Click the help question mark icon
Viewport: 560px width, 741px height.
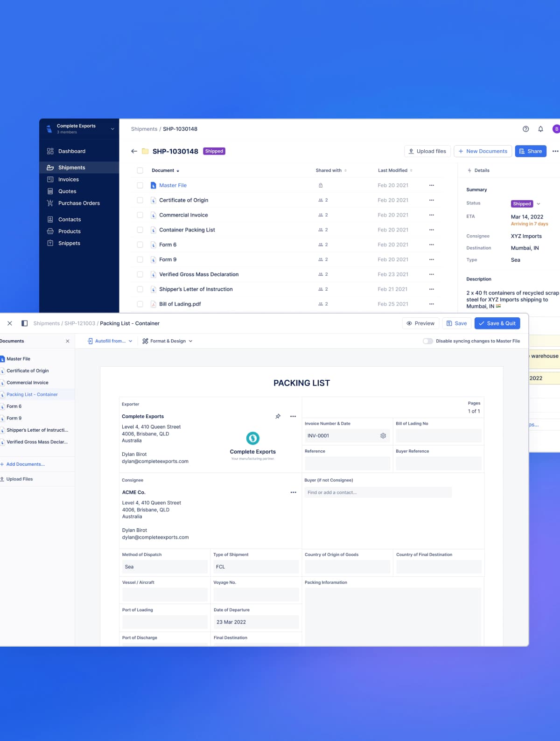click(x=525, y=129)
